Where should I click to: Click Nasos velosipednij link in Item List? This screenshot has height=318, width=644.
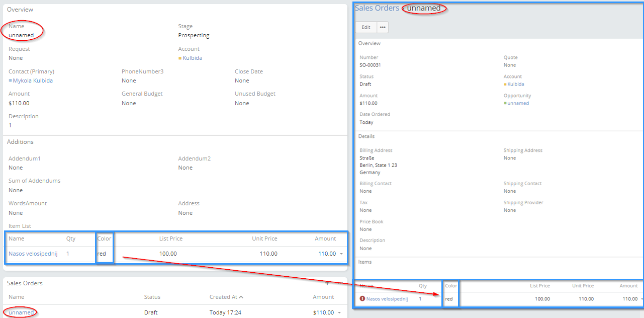click(33, 254)
